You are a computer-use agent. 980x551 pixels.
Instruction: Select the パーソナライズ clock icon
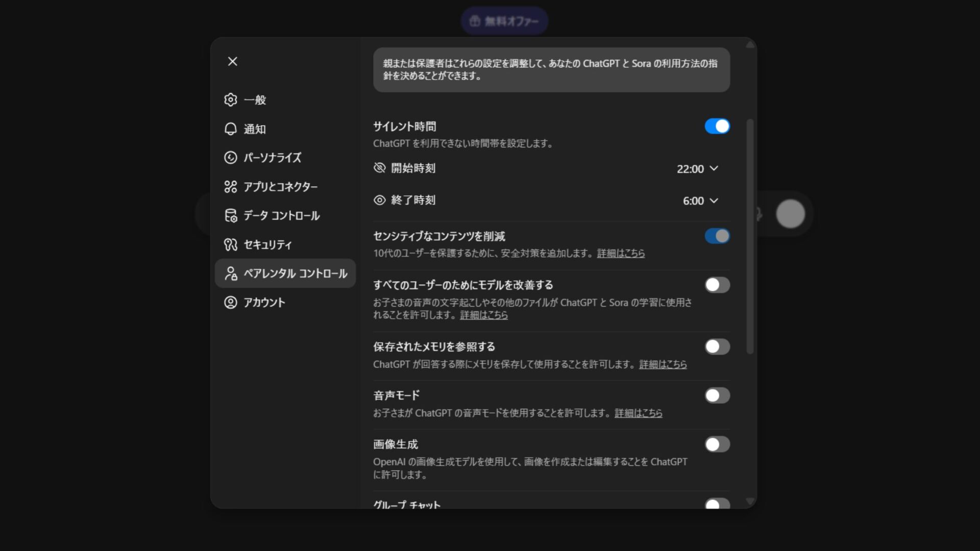231,158
